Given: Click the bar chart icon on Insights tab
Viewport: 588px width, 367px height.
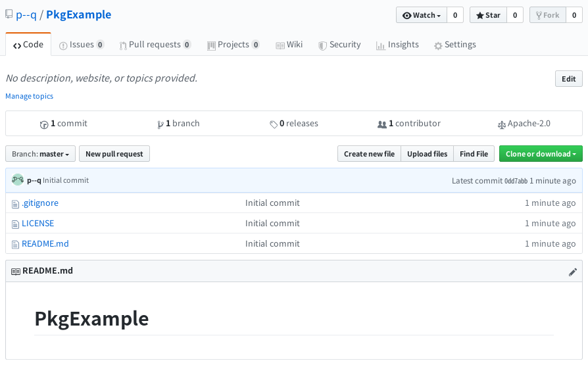Looking at the screenshot, I should point(381,46).
